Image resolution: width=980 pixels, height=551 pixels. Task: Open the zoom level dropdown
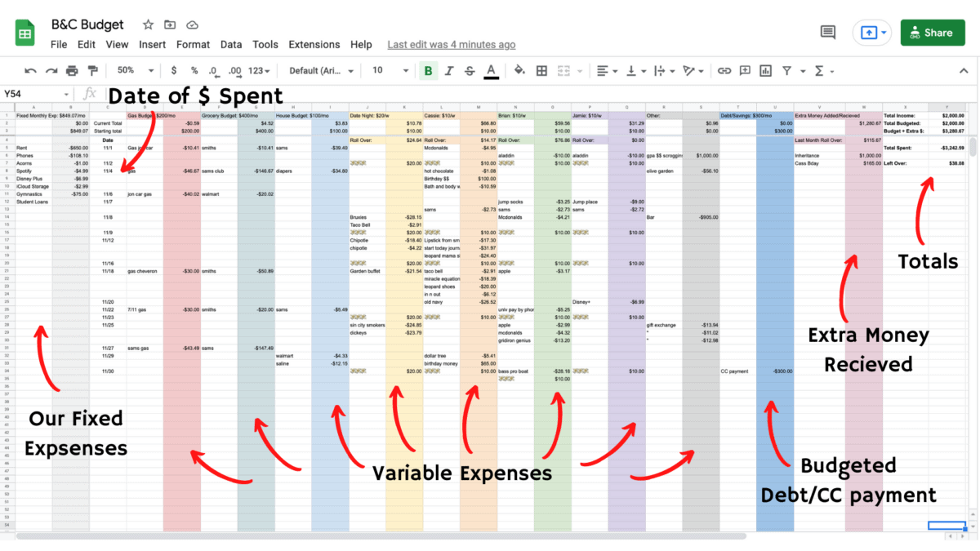tap(134, 71)
